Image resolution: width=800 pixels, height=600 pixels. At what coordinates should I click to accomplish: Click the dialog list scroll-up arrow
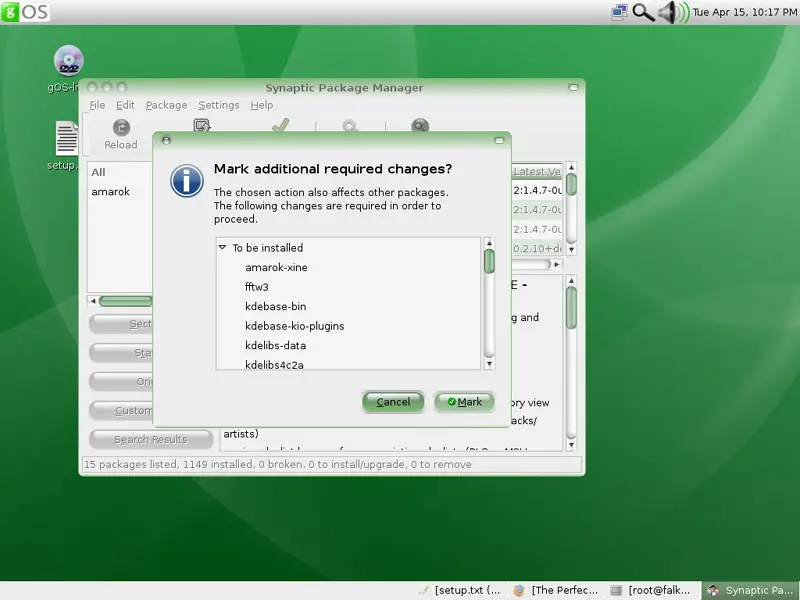pyautogui.click(x=489, y=243)
